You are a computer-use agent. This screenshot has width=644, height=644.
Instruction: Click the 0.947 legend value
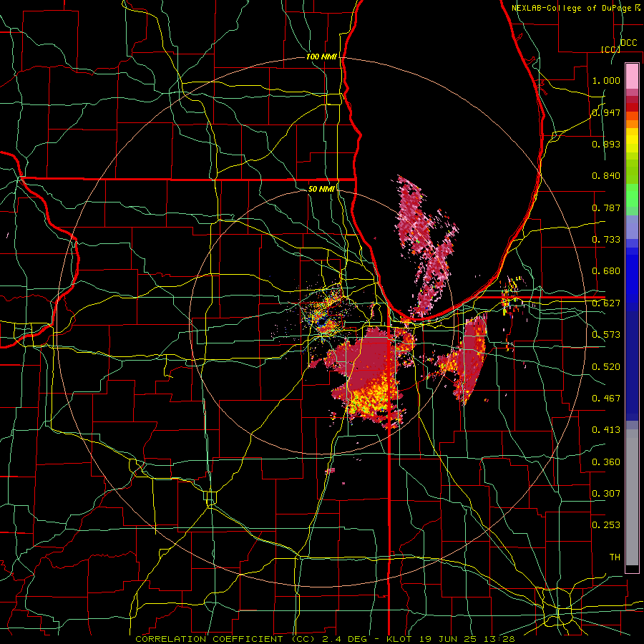[x=606, y=112]
